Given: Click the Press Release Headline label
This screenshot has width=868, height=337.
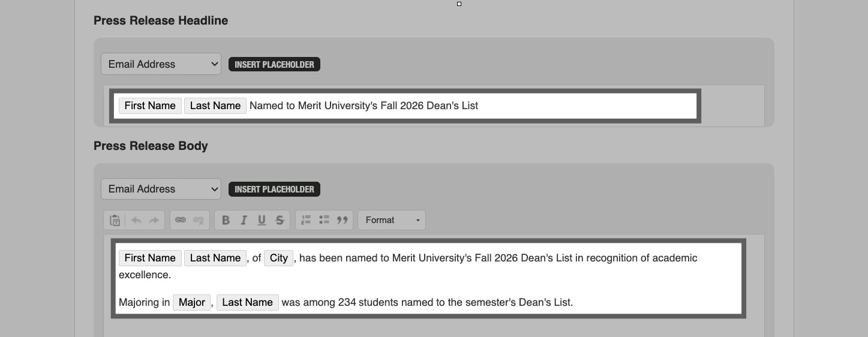Looking at the screenshot, I should coord(161,20).
